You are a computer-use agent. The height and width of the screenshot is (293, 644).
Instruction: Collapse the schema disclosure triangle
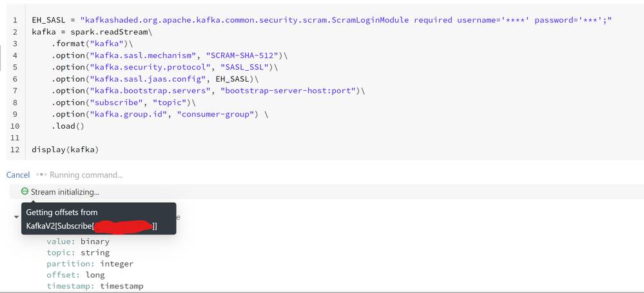(16, 217)
